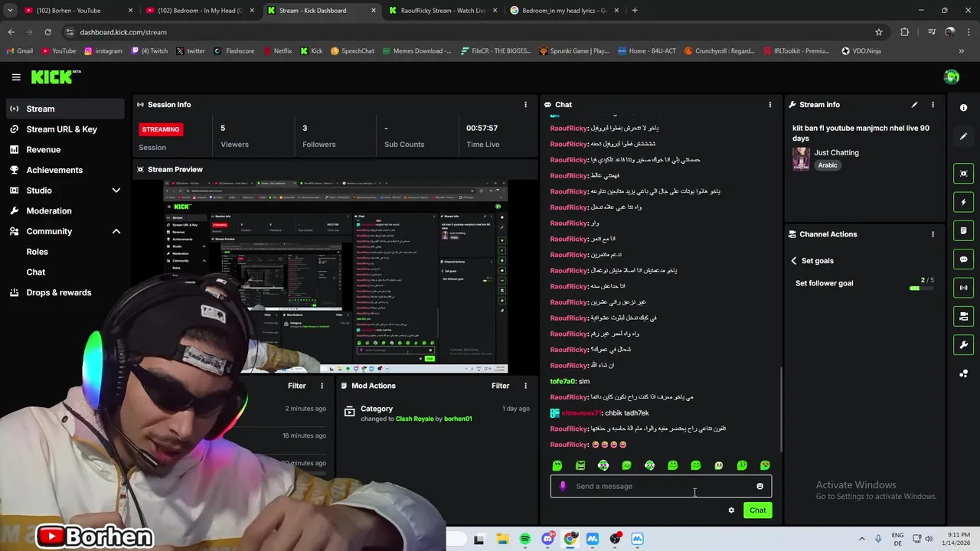Open Community Roles
The height and width of the screenshot is (551, 980).
coord(37,252)
